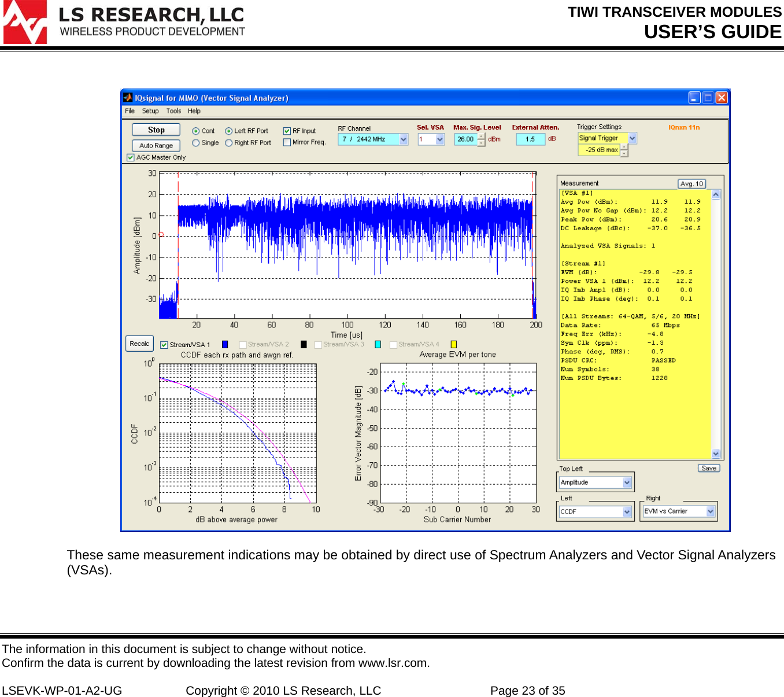784x697 pixels.
Task: Enable the Mirror Freq. checkbox
Action: (x=287, y=142)
